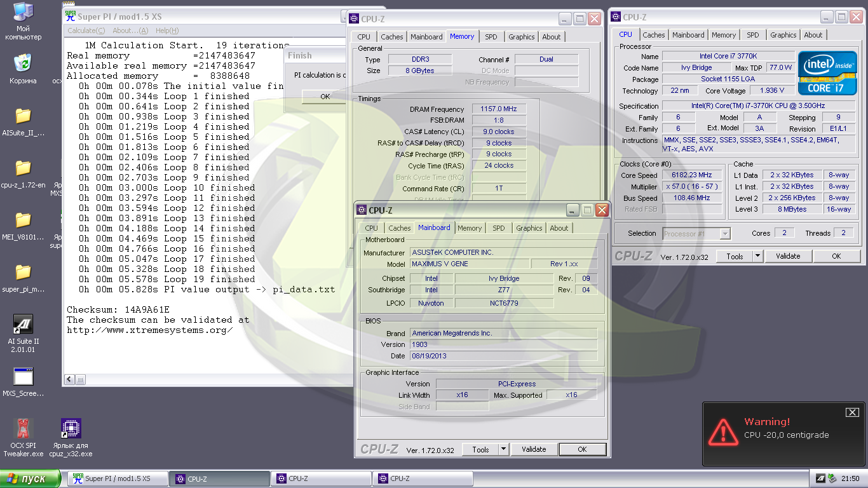Click the Multiplier x 57.0 value
This screenshot has width=868, height=488.
(692, 186)
